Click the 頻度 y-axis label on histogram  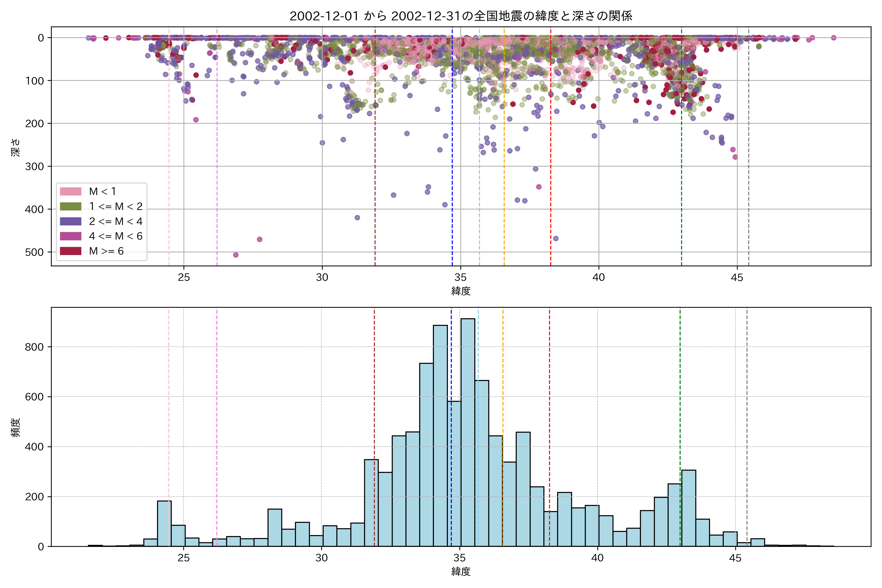[x=16, y=427]
